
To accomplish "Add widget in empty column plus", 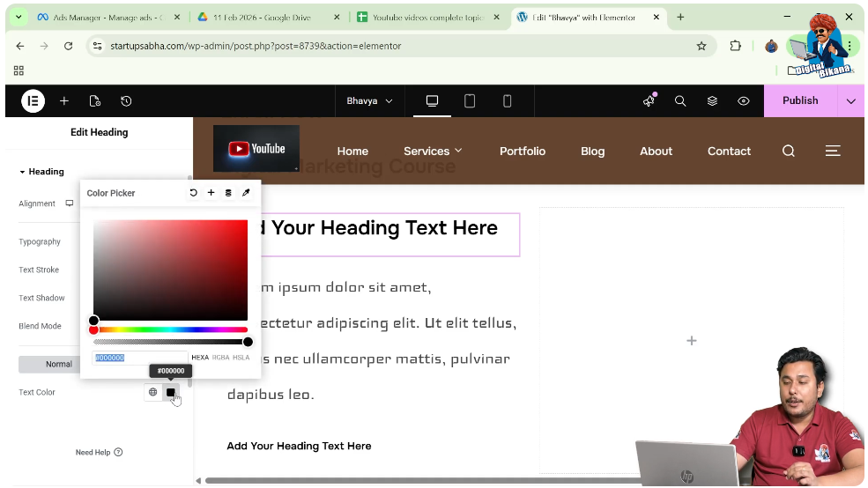I will click(x=692, y=341).
